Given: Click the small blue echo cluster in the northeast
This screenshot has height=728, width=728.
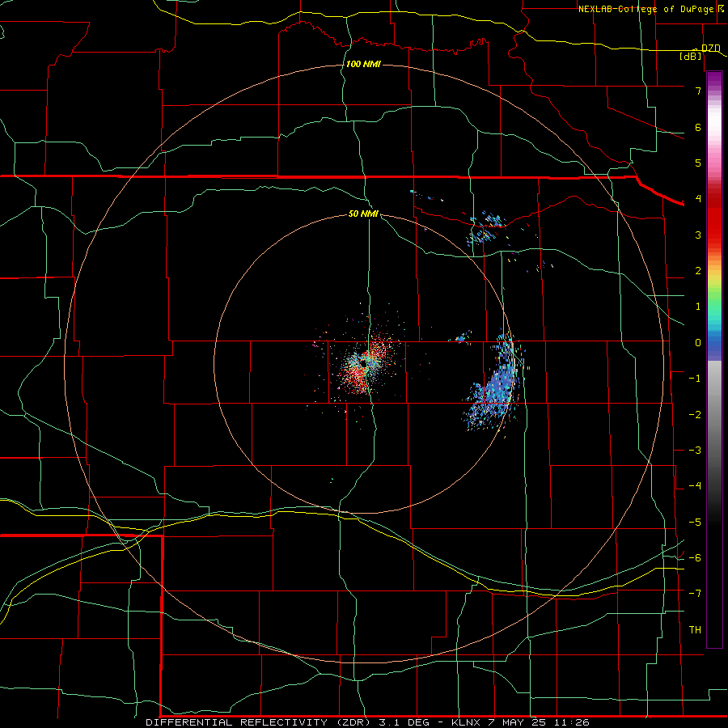Looking at the screenshot, I should coord(486,227).
